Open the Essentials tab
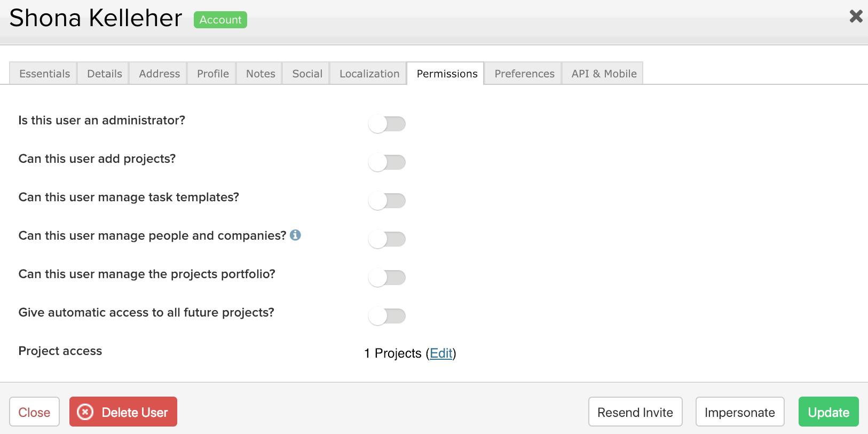The height and width of the screenshot is (434, 868). [44, 74]
